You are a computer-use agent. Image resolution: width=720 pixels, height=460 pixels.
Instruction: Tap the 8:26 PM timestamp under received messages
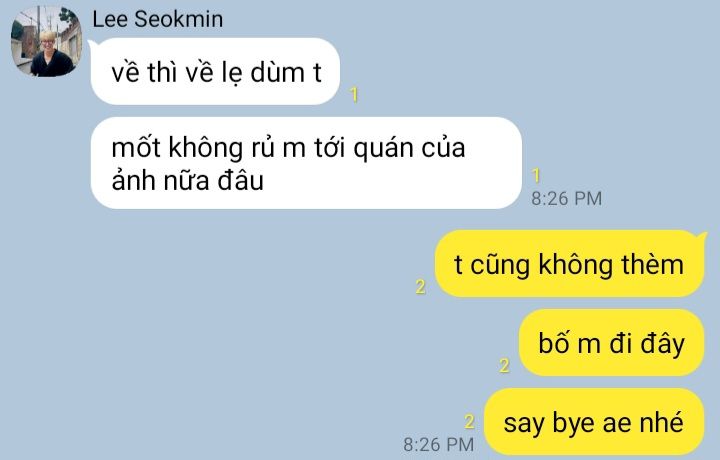567,199
